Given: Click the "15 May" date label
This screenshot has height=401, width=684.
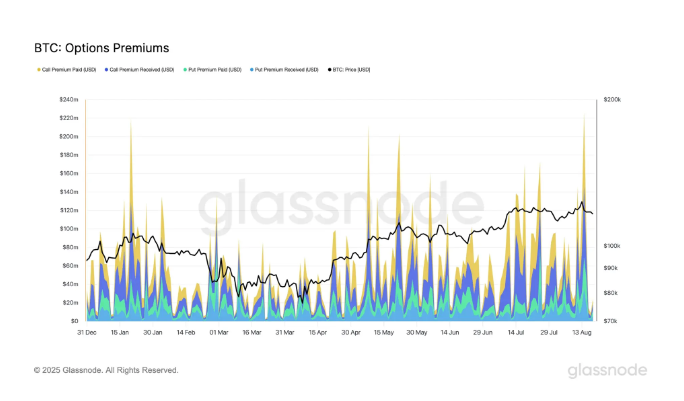Looking at the screenshot, I should point(384,332).
